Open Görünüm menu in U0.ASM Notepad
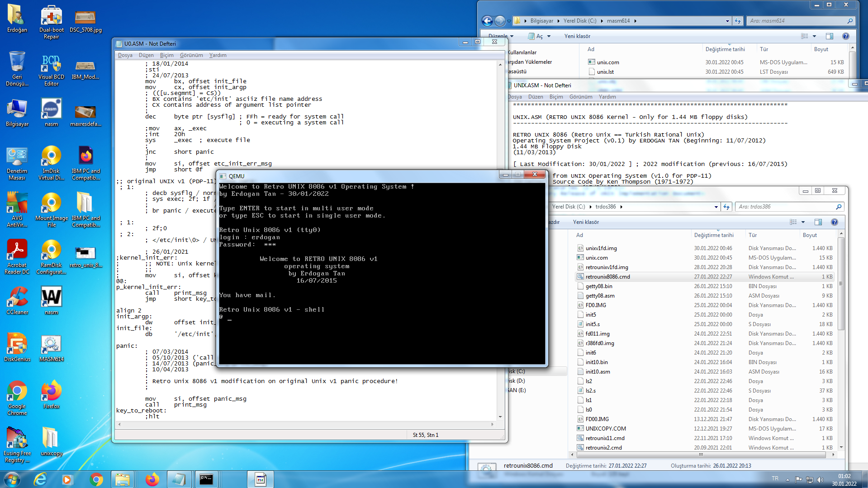Viewport: 868px width, 488px height. pos(191,55)
